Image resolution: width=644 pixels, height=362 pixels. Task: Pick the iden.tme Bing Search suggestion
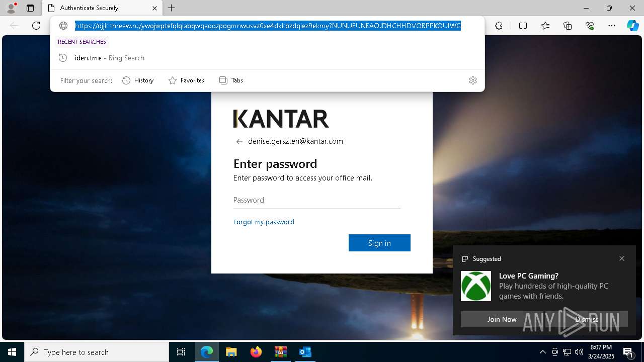pyautogui.click(x=267, y=58)
